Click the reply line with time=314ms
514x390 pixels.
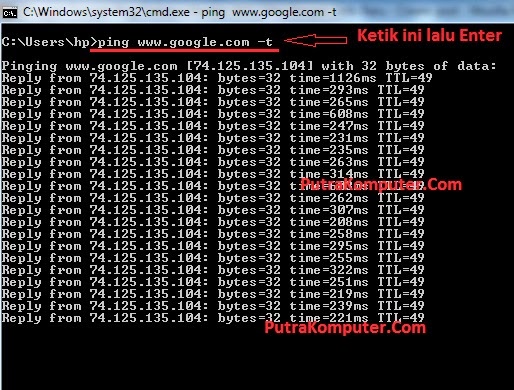pos(213,174)
